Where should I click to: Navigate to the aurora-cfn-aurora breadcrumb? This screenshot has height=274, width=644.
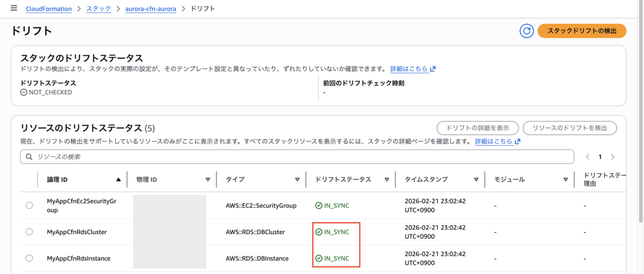[151, 9]
